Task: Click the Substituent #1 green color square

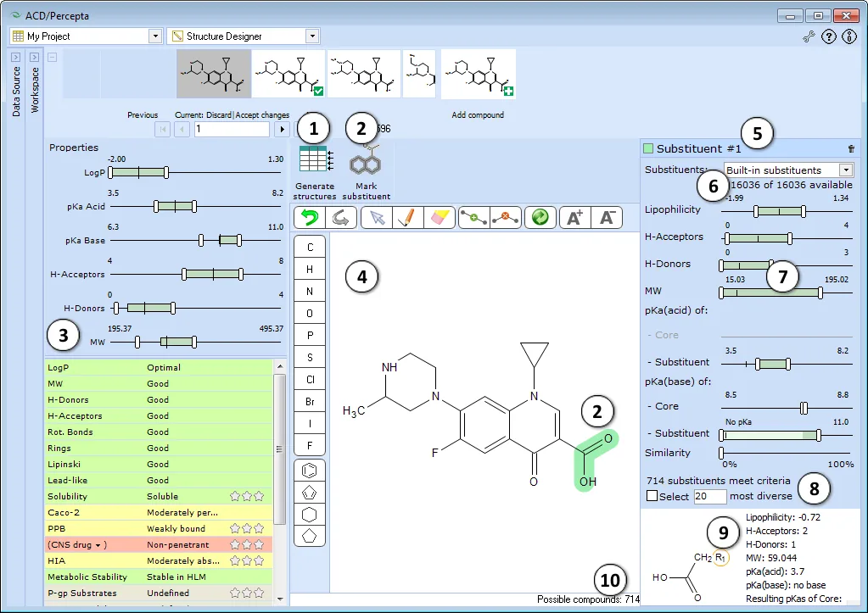Action: click(x=648, y=148)
